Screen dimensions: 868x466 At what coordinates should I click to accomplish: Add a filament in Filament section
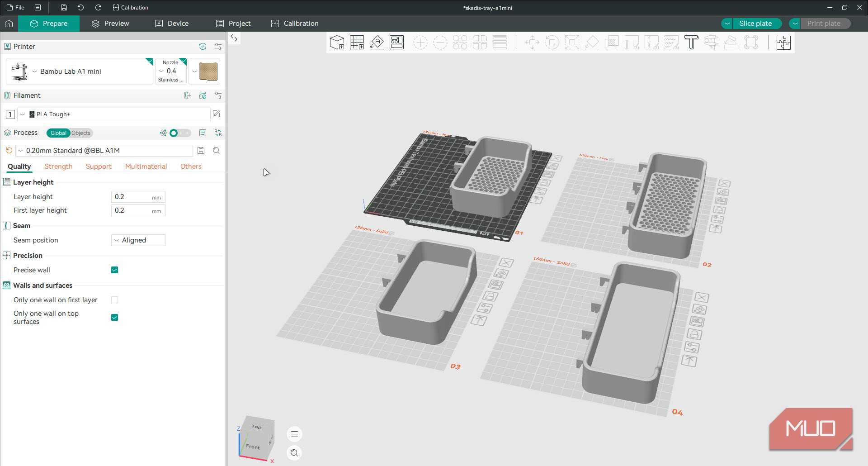point(188,95)
